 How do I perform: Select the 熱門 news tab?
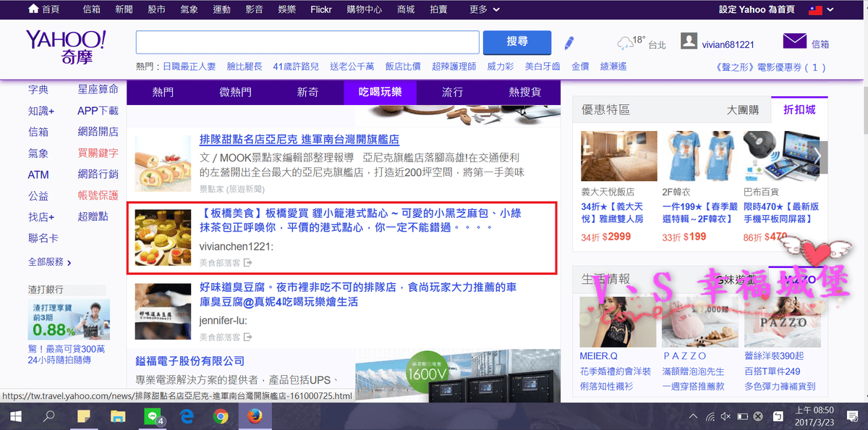point(163,92)
